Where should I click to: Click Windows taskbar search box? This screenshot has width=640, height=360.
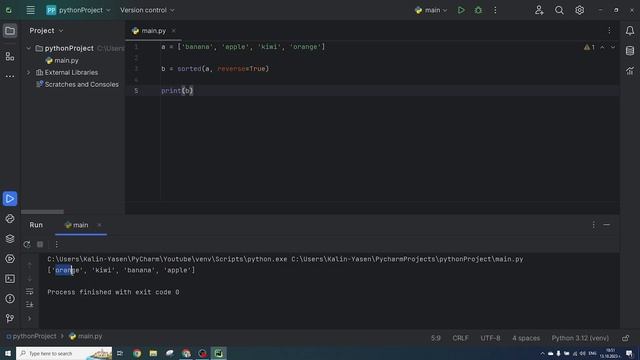[64, 353]
